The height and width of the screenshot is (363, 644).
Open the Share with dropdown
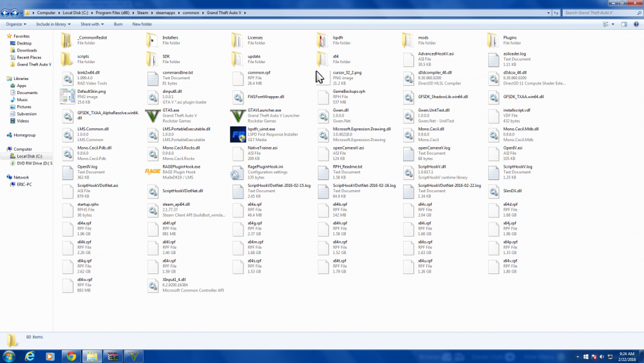click(92, 25)
